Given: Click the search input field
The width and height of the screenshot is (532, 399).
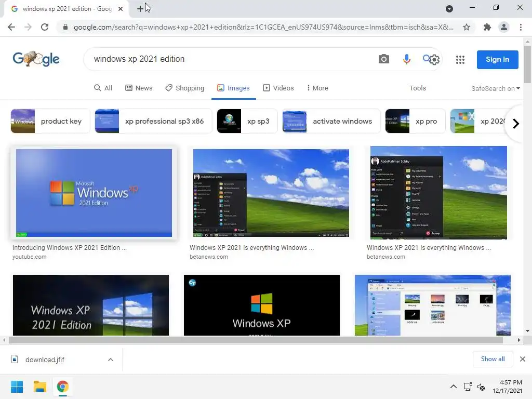Looking at the screenshot, I should [x=231, y=59].
